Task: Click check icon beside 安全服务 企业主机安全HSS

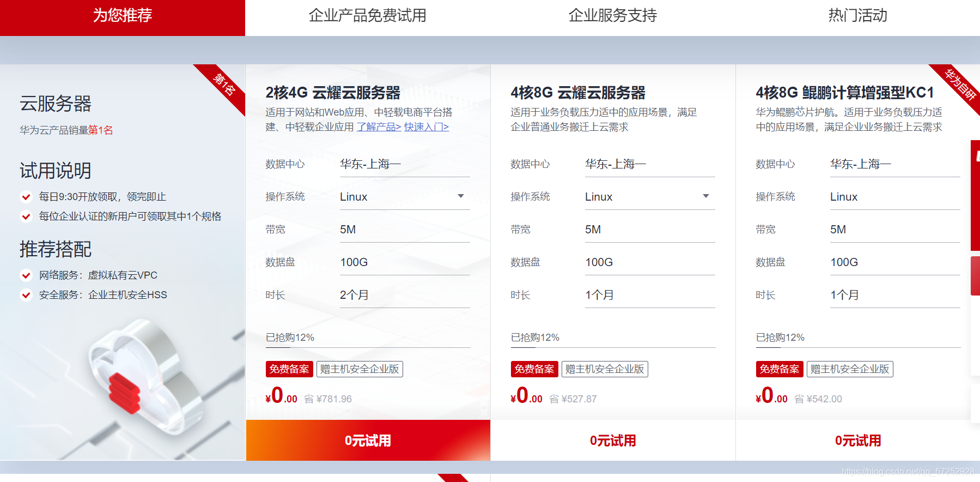Action: point(26,295)
